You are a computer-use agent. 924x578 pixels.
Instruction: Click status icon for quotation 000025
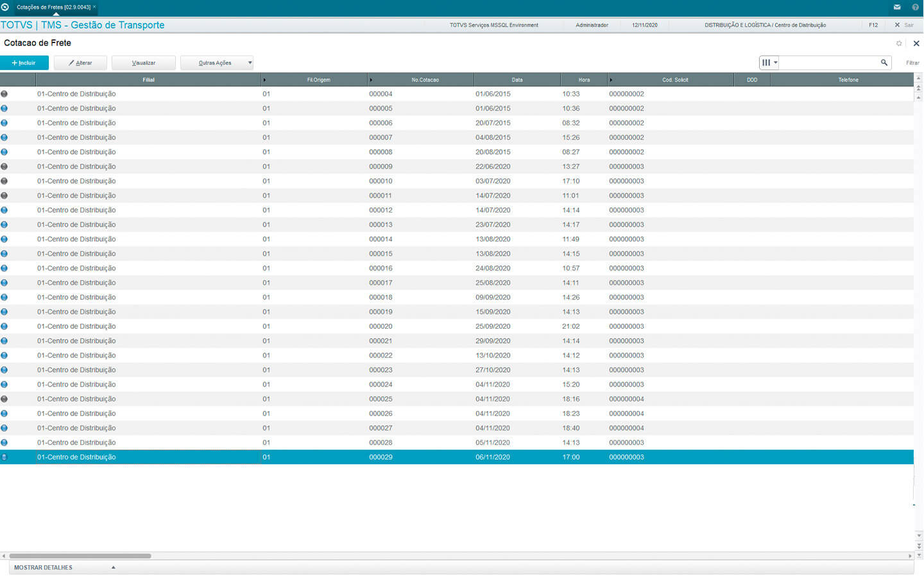point(4,399)
